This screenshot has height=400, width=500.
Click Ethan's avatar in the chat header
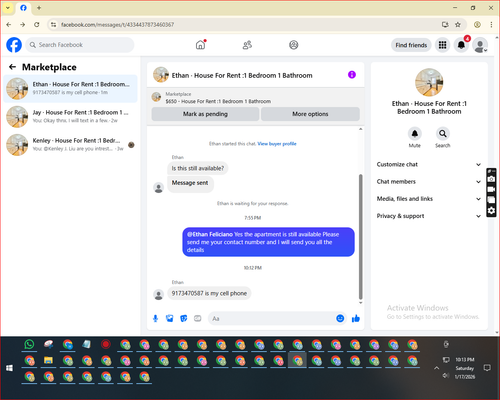pos(161,75)
